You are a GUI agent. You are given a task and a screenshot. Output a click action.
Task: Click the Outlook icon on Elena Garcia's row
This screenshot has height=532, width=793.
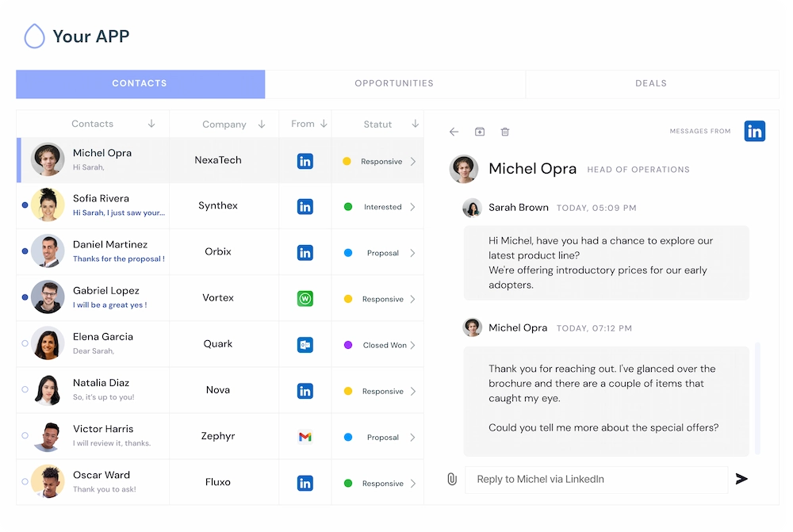(305, 344)
